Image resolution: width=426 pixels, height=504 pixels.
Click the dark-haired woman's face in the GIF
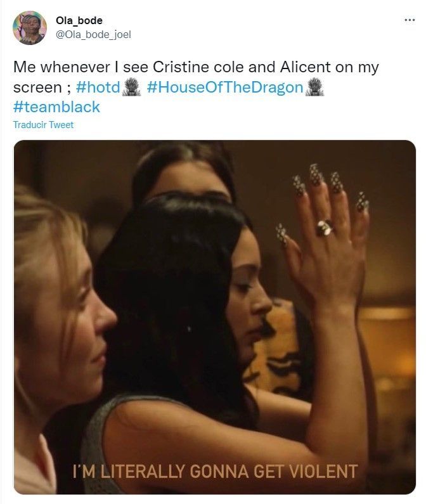(251, 295)
